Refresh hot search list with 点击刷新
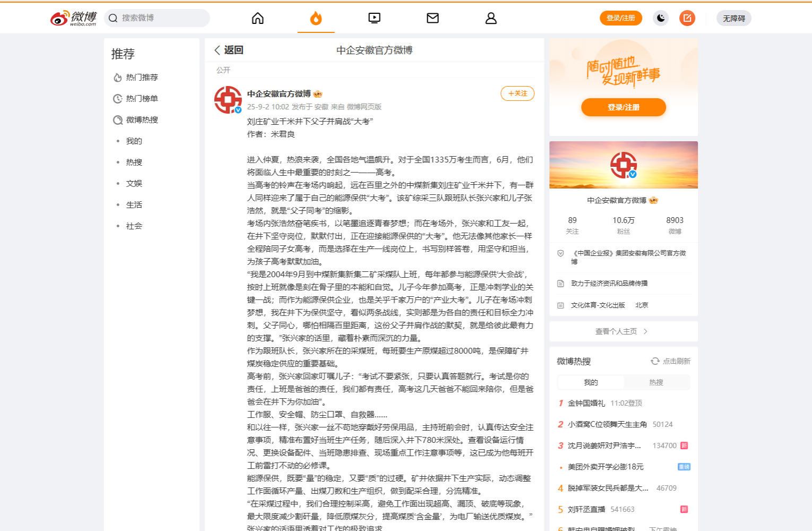The width and height of the screenshot is (812, 531). pyautogui.click(x=671, y=361)
